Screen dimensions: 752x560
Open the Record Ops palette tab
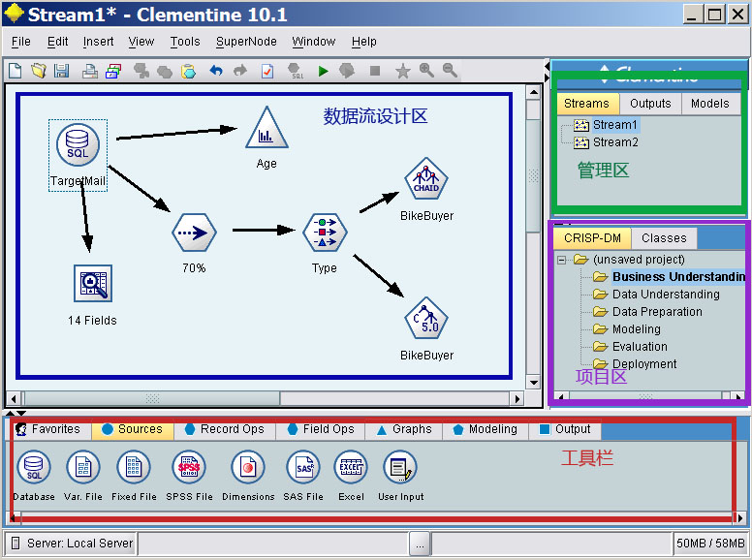tap(225, 429)
